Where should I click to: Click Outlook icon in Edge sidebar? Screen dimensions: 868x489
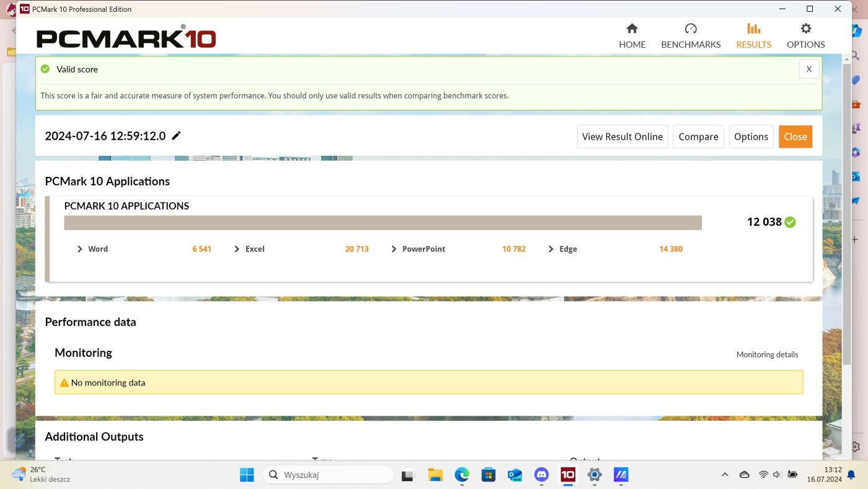(856, 177)
